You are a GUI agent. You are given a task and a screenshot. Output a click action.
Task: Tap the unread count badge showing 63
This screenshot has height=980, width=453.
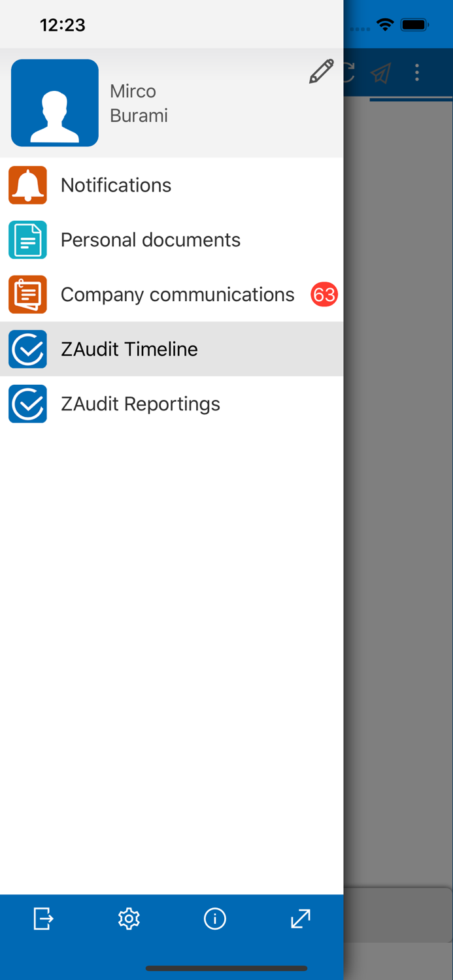[x=325, y=295]
